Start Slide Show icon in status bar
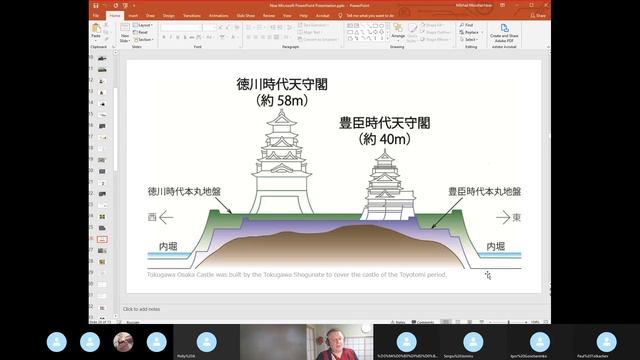Viewport: 640px width, 360px height. click(x=482, y=322)
